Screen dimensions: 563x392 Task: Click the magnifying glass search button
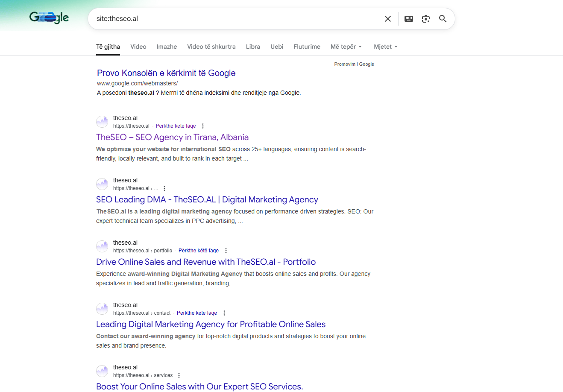pyautogui.click(x=443, y=19)
